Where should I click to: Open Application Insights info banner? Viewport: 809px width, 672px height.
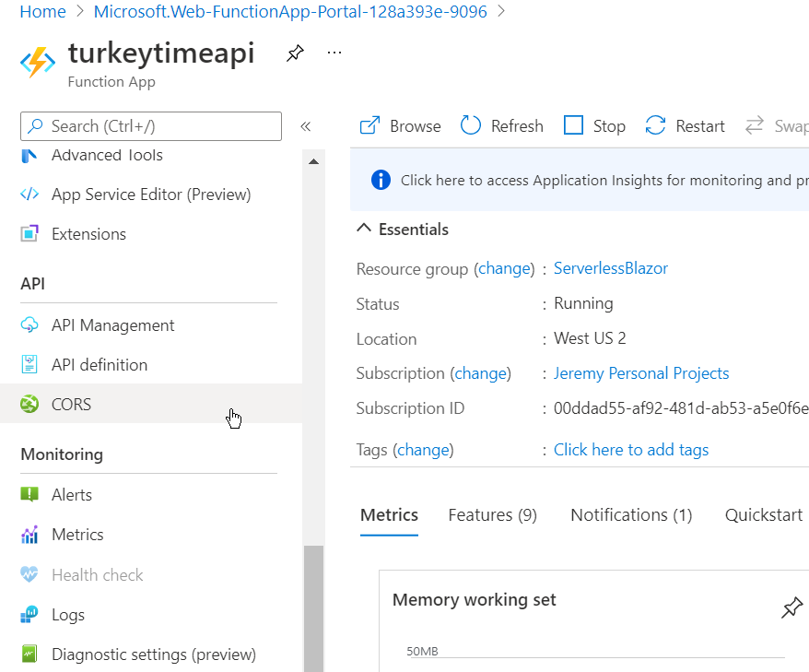[580, 180]
